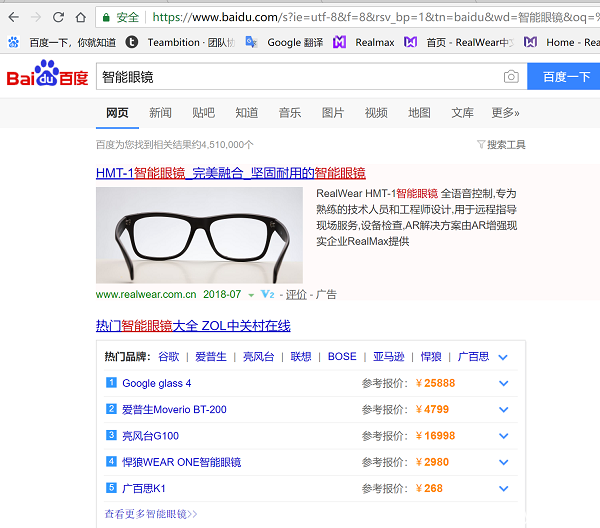Expand the 广百思K1 row

click(504, 489)
